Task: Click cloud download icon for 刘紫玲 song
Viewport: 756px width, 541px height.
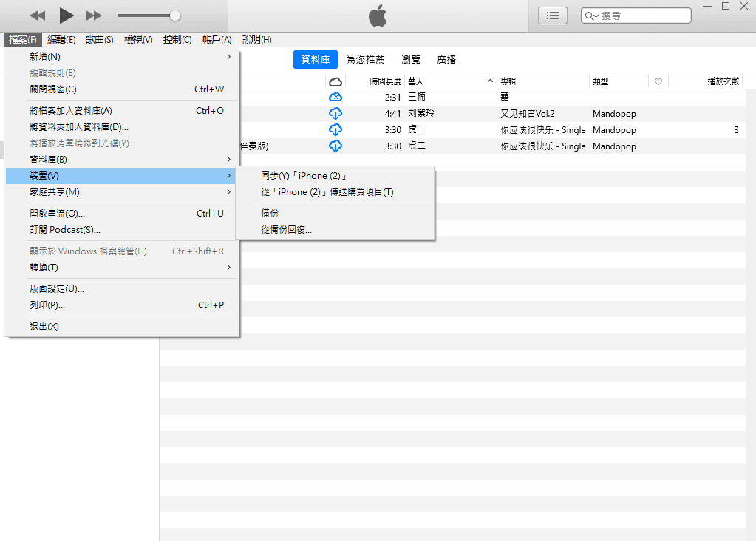Action: [336, 114]
